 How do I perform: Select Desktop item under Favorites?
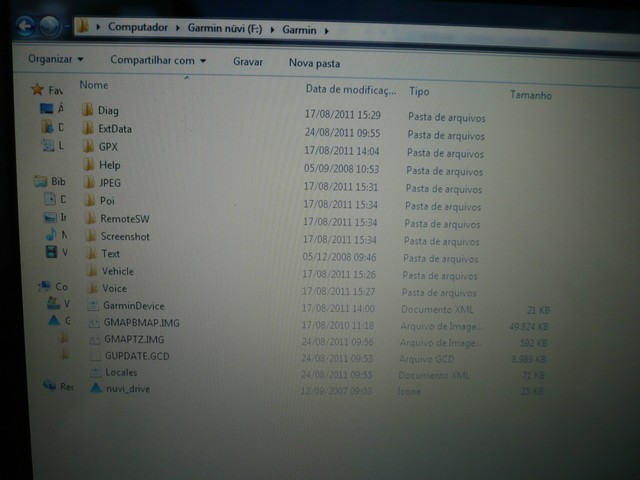click(52, 108)
